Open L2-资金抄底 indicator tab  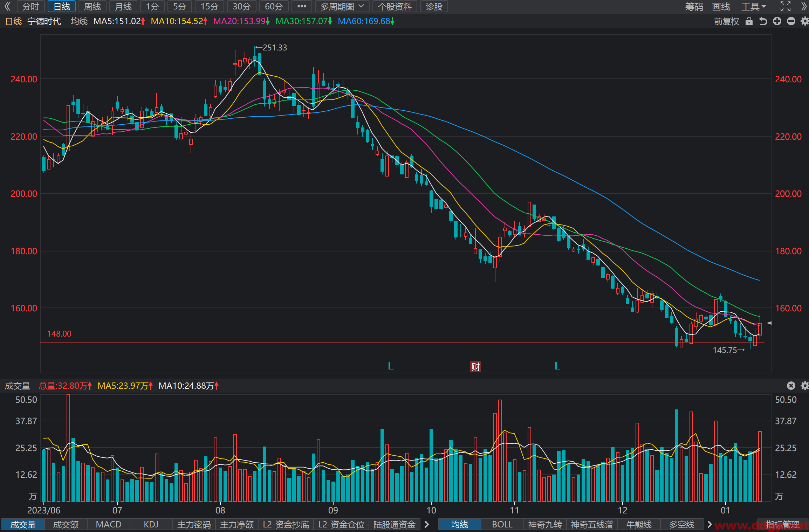coord(286,524)
